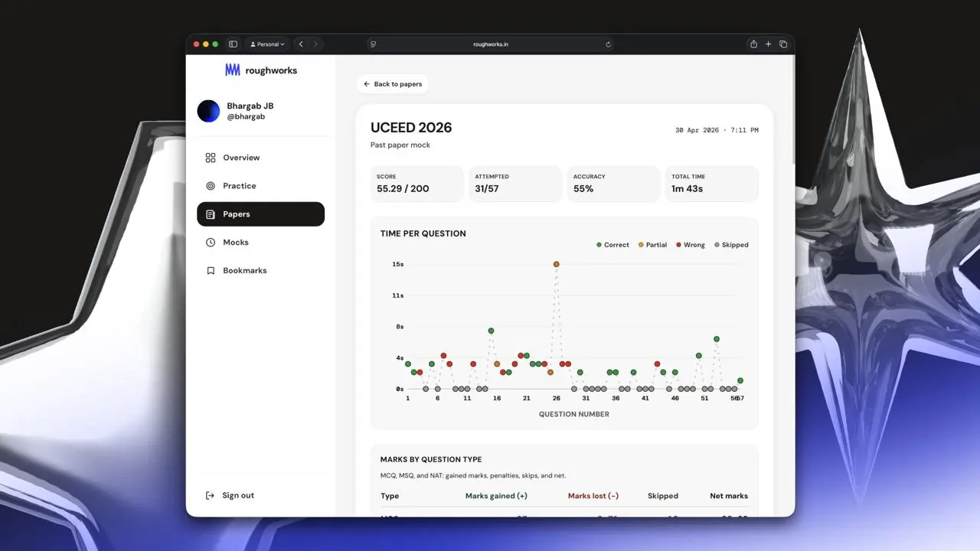The image size is (980, 551).
Task: Click the Question number axis label
Action: point(574,414)
